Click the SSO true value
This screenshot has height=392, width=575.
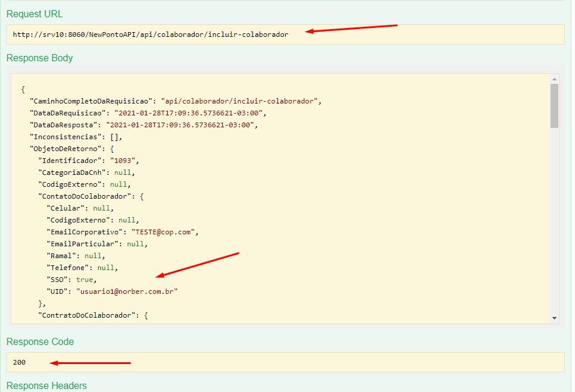(x=85, y=279)
